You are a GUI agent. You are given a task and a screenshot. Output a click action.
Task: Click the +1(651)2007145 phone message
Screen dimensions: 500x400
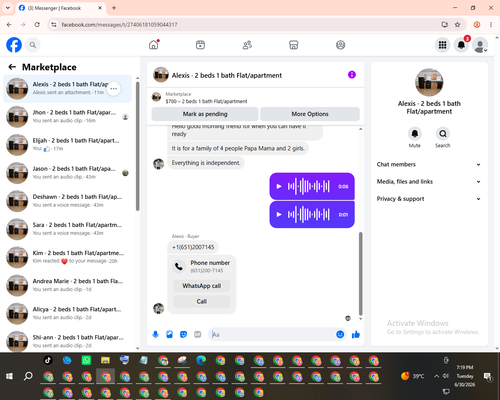coord(193,247)
